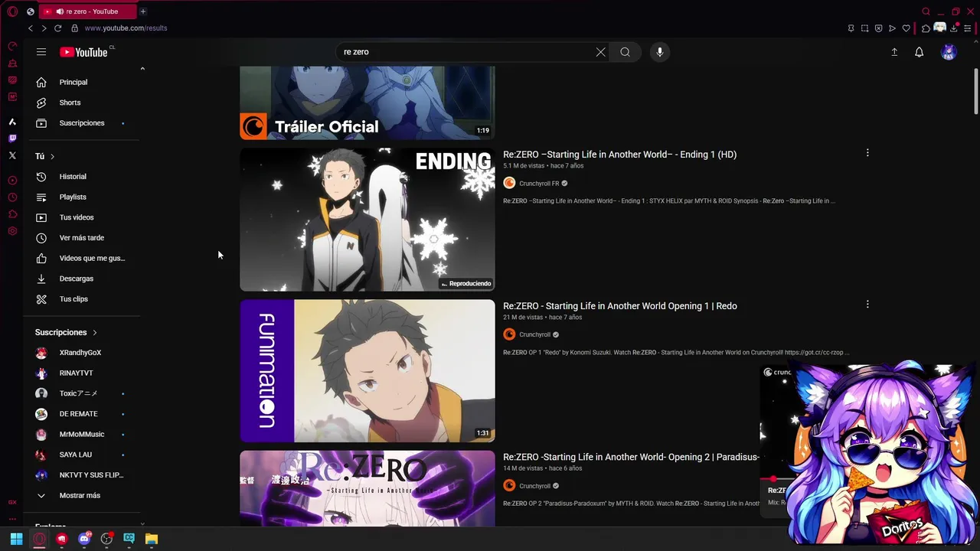The height and width of the screenshot is (551, 980).
Task: Open Historial
Action: [82, 177]
